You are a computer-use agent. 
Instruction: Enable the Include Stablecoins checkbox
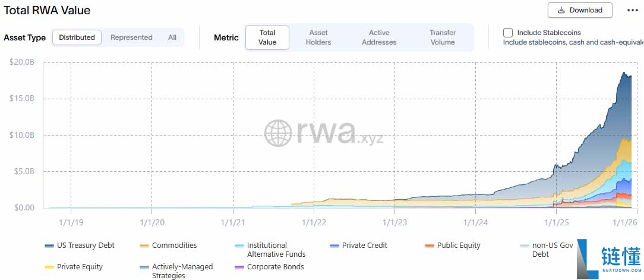coord(508,33)
